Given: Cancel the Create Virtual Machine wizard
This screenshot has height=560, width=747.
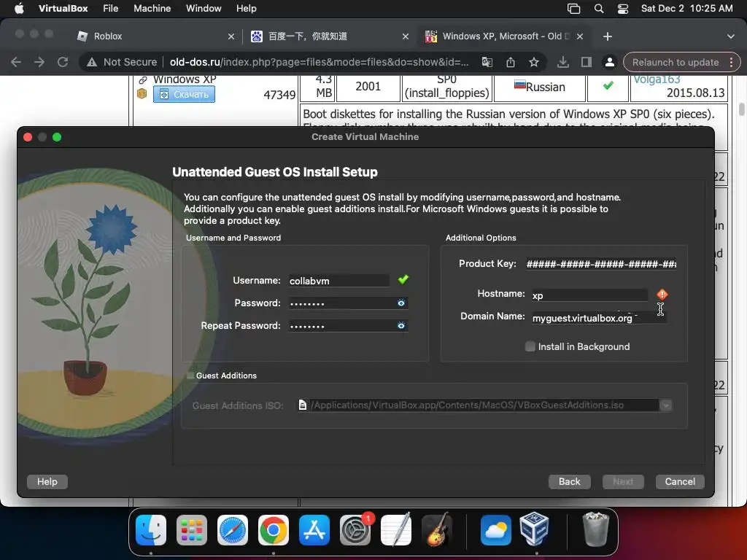Looking at the screenshot, I should click(x=680, y=481).
